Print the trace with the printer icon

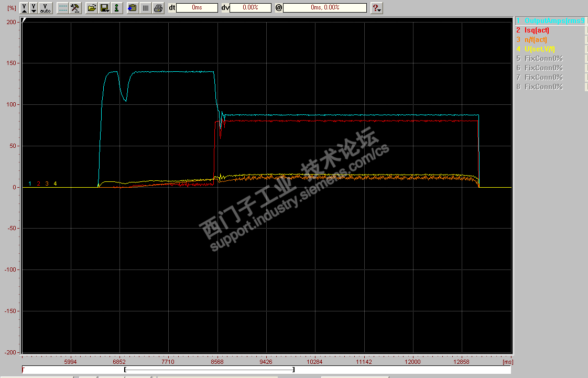point(158,8)
